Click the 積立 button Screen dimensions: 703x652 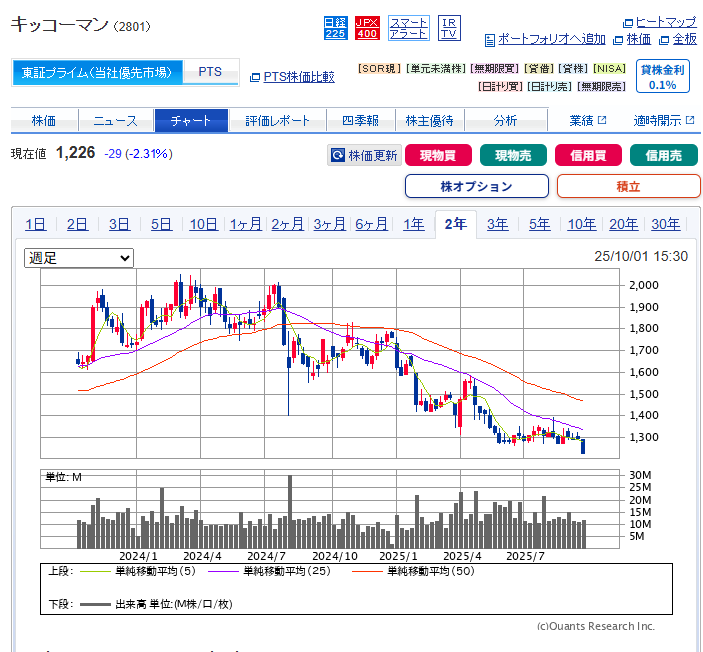click(628, 186)
